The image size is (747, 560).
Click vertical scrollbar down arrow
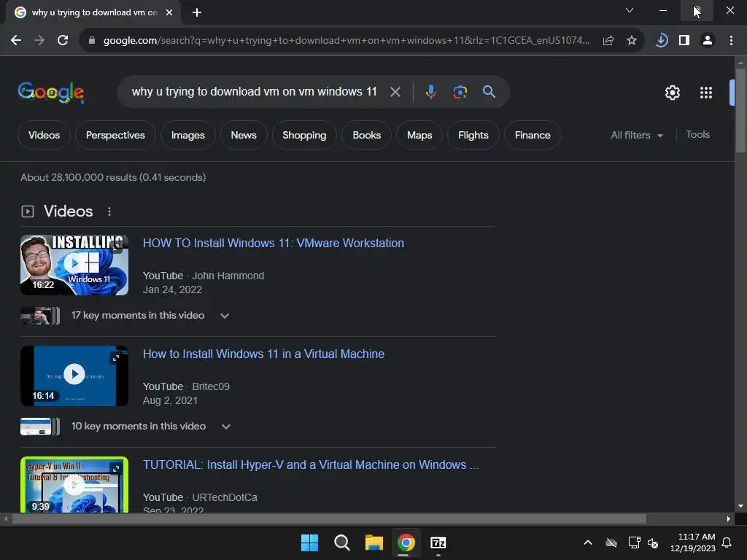(x=740, y=506)
